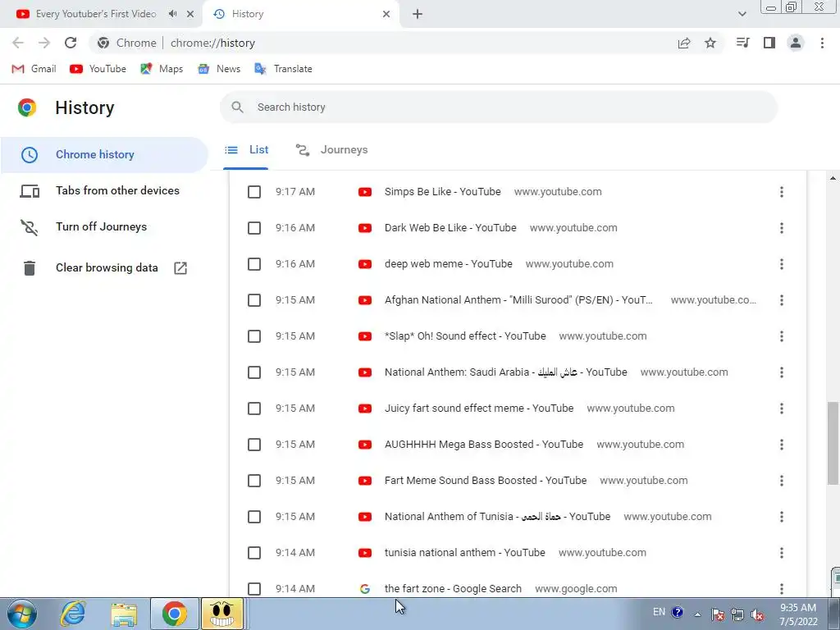
Task: Open the fart zone - Google Search link
Action: tap(453, 589)
